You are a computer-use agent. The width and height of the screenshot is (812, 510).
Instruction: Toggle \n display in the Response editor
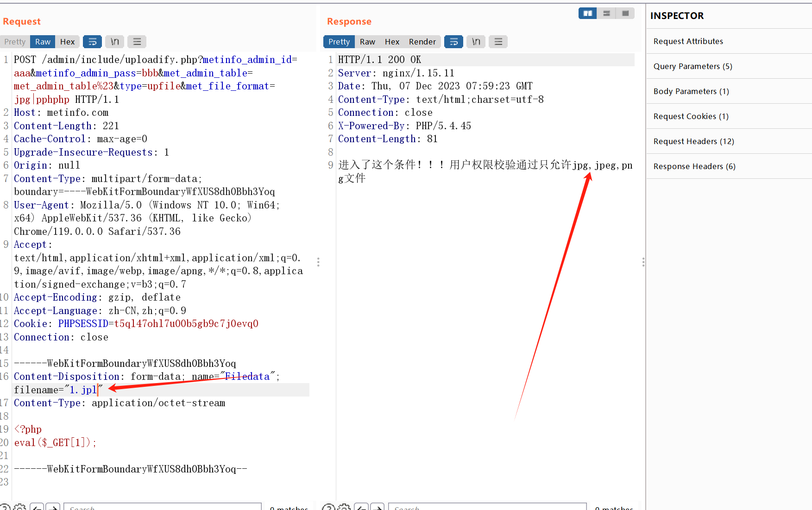pyautogui.click(x=476, y=41)
